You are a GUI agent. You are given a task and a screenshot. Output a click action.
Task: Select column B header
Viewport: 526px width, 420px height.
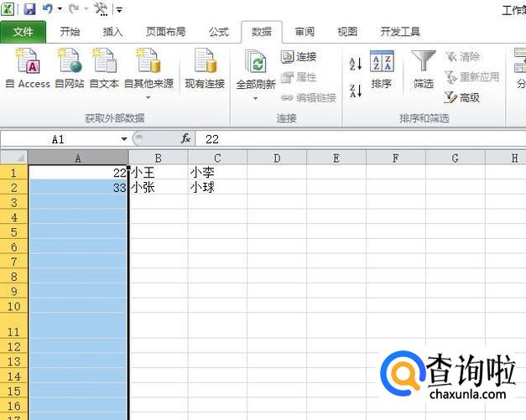158,158
